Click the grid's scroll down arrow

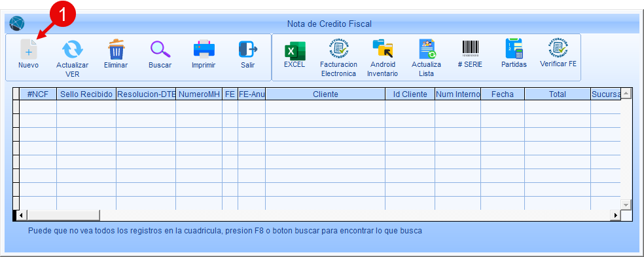click(626, 205)
